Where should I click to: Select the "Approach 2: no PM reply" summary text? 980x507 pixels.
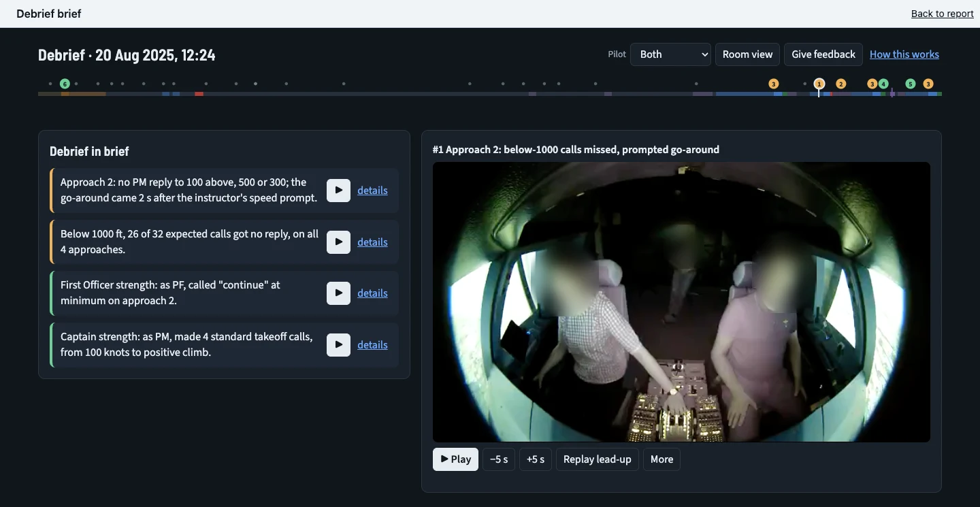[189, 191]
